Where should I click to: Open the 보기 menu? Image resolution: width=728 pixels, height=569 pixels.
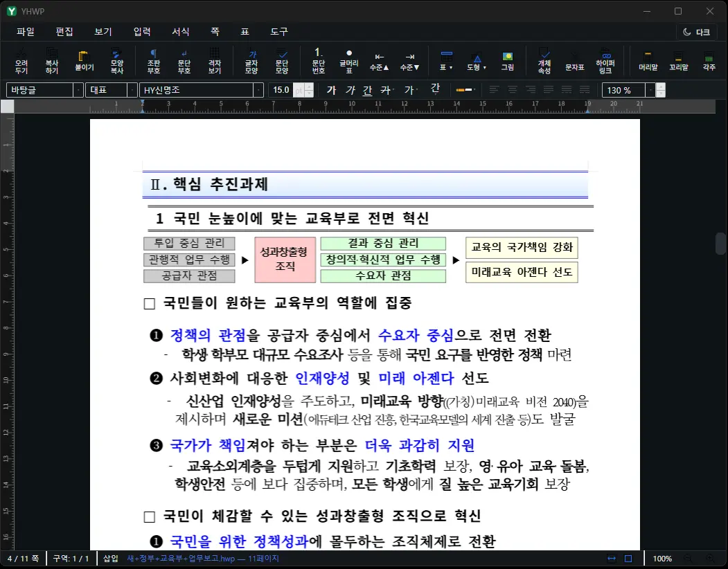(103, 32)
